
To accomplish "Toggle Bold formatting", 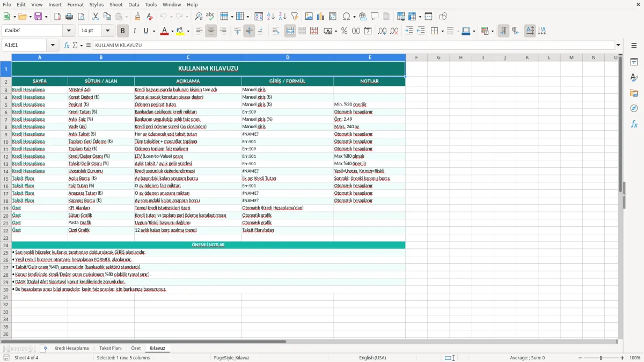I will pos(123,31).
